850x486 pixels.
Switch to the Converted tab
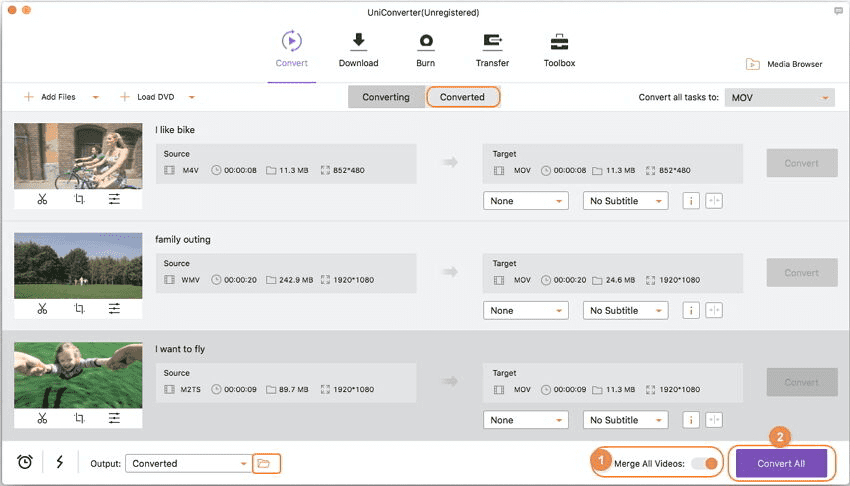(x=462, y=97)
